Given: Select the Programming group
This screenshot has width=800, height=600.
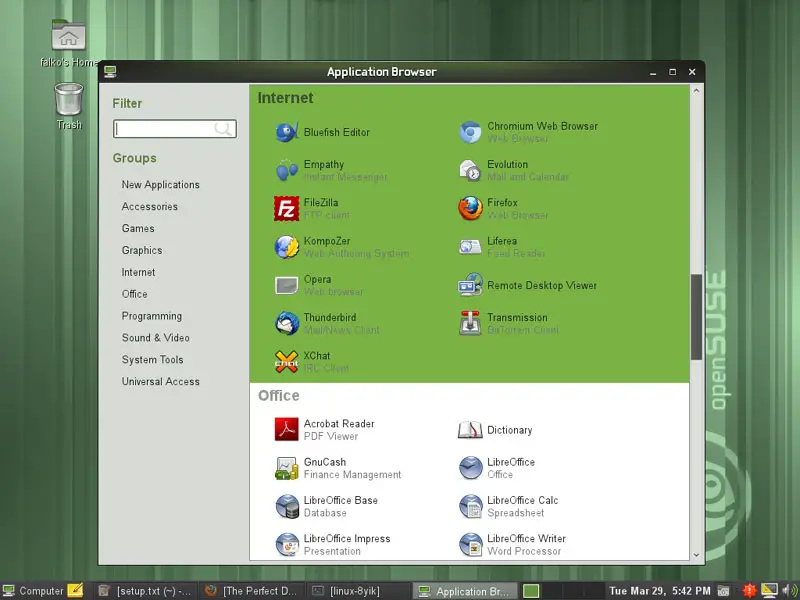Looking at the screenshot, I should pos(152,316).
